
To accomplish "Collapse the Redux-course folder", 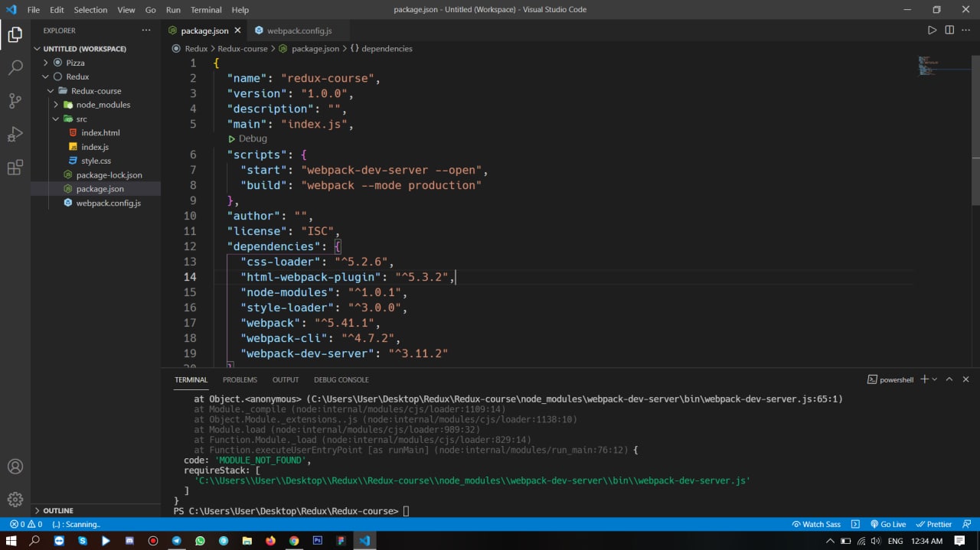I will point(96,91).
